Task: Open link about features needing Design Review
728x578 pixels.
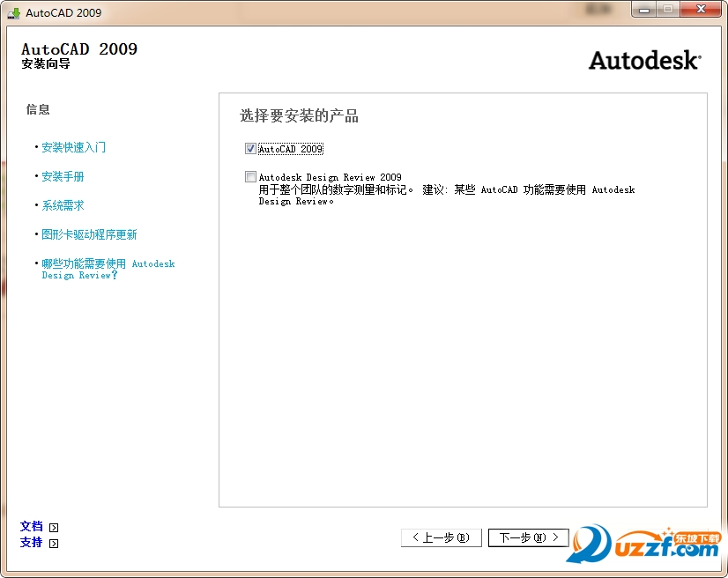Action: [x=108, y=270]
